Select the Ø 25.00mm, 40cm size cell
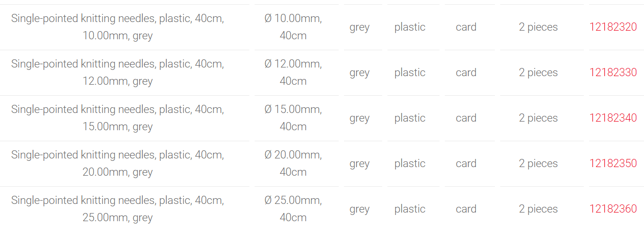Image resolution: width=644 pixels, height=225 pixels. pyautogui.click(x=293, y=209)
